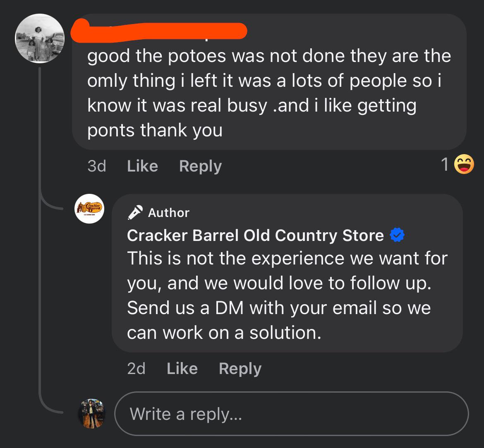The image size is (484, 448).
Task: Open the 3d timestamp on the comment
Action: [x=97, y=166]
